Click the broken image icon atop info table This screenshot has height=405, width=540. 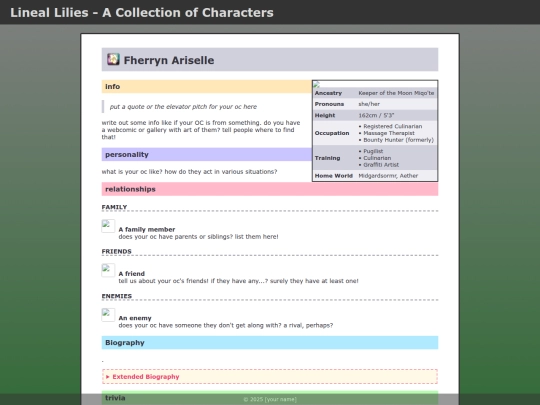point(316,84)
